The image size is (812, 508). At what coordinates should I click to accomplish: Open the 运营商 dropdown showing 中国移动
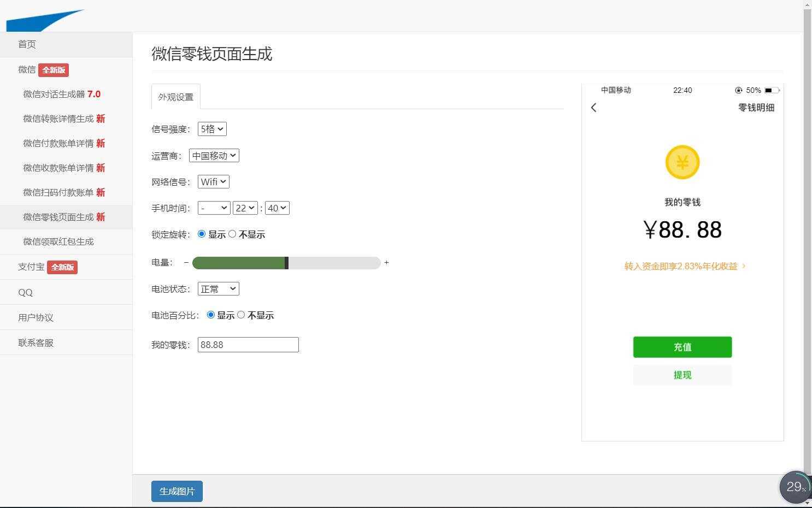coord(214,155)
